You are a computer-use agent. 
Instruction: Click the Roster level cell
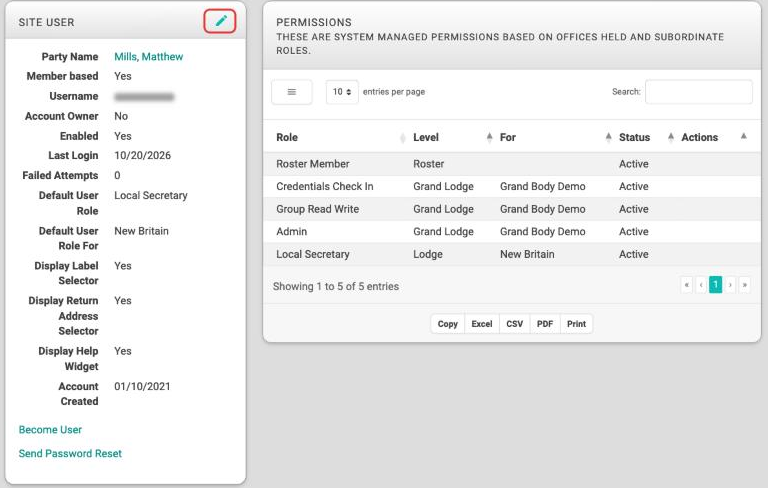click(x=429, y=164)
